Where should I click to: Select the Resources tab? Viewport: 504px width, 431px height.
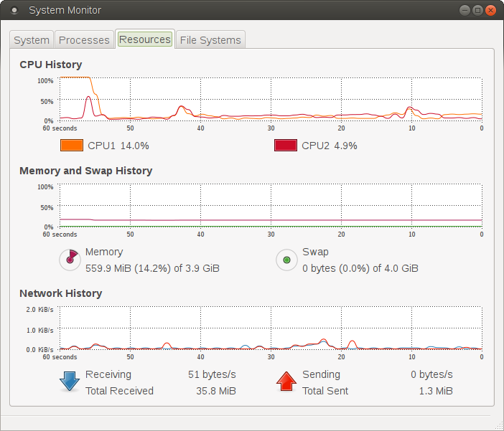pyautogui.click(x=145, y=39)
